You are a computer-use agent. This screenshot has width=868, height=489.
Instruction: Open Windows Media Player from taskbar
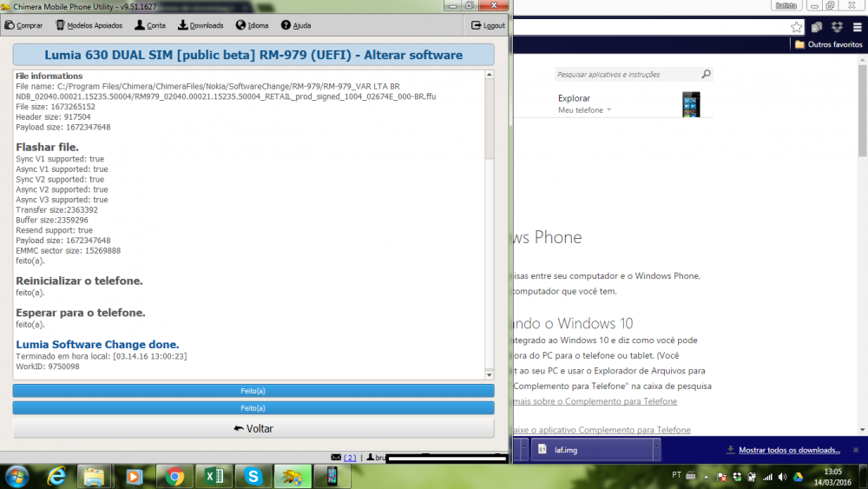pos(134,476)
